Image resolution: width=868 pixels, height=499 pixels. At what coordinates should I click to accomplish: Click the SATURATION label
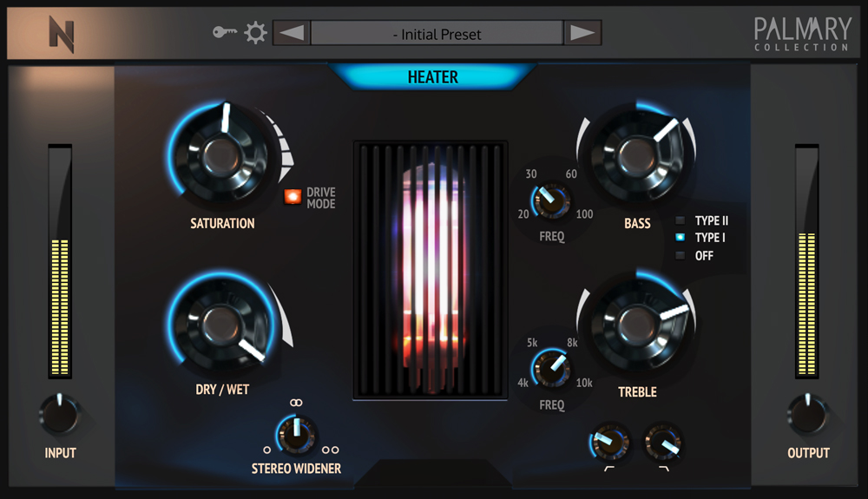point(222,224)
